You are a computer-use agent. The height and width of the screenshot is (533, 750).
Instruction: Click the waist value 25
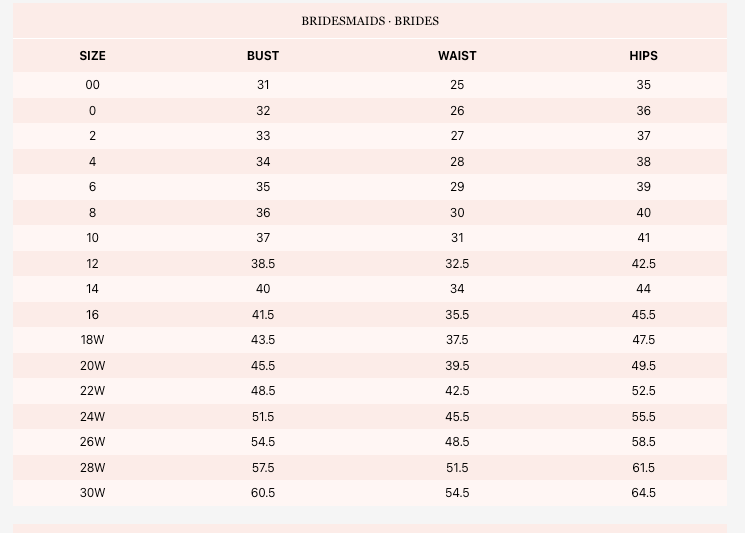click(x=457, y=85)
